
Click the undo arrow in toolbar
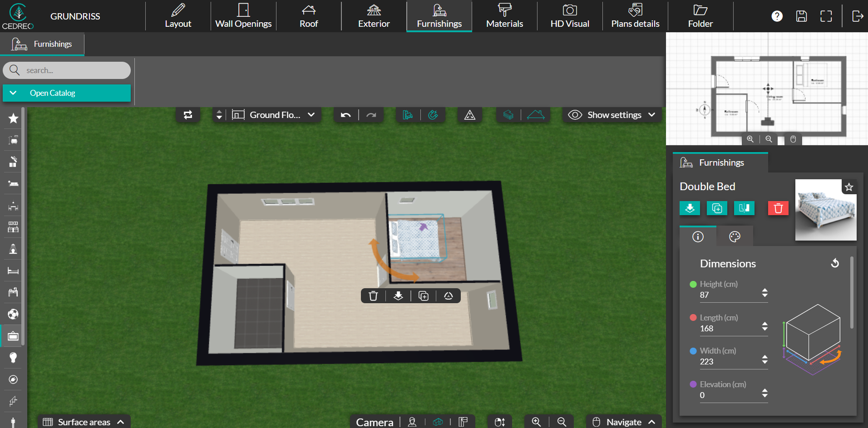[x=346, y=115]
